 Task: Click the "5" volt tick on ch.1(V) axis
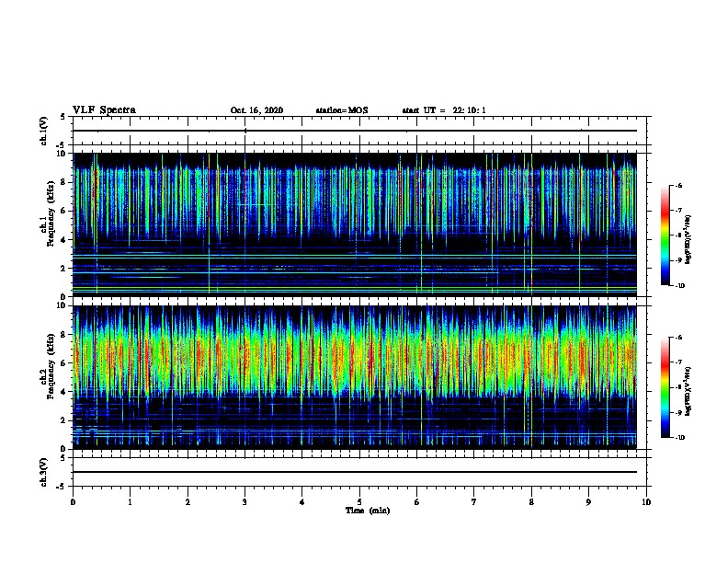coord(63,117)
